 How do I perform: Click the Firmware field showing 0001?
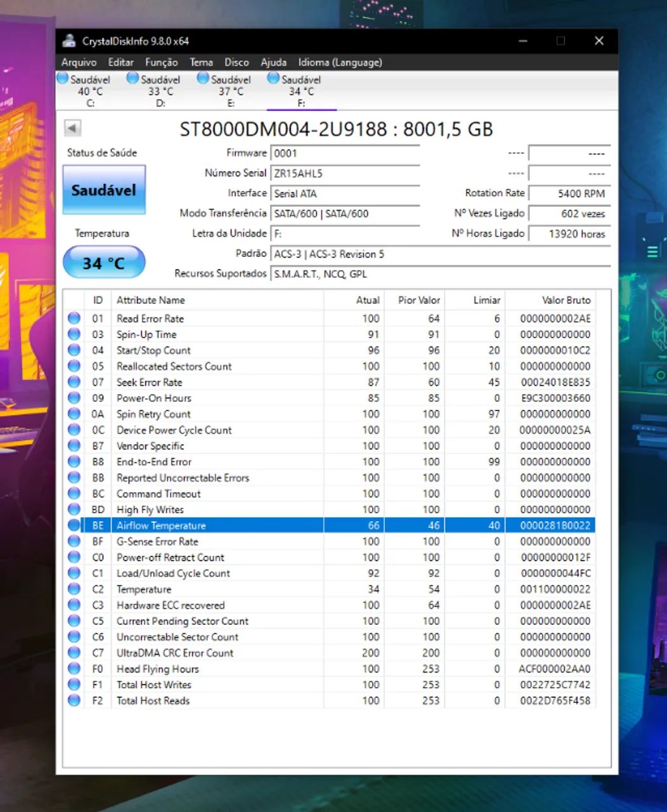345,153
